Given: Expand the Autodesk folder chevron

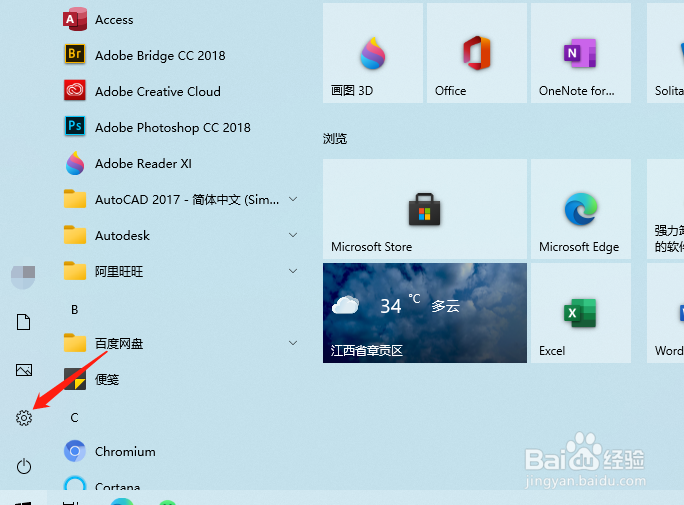Looking at the screenshot, I should [293, 235].
